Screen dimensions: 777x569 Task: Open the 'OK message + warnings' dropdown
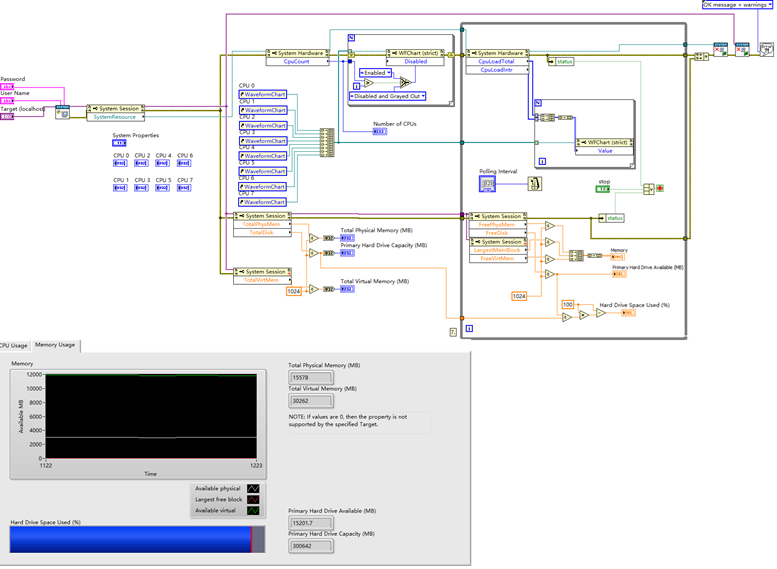coord(737,5)
